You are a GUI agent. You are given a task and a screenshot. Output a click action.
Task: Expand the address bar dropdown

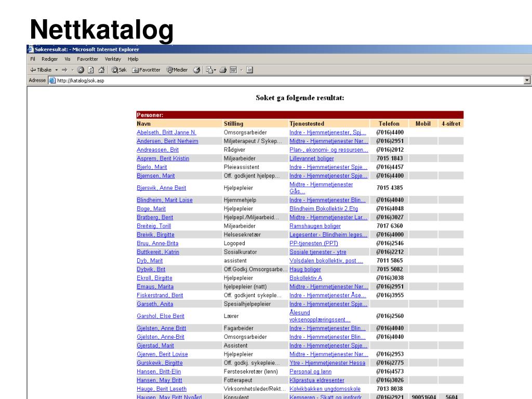point(527,81)
